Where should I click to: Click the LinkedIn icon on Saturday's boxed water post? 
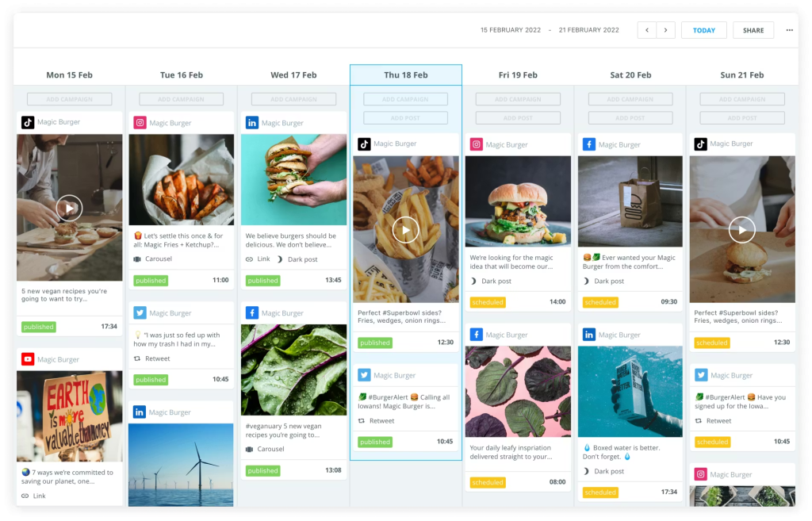coord(589,335)
